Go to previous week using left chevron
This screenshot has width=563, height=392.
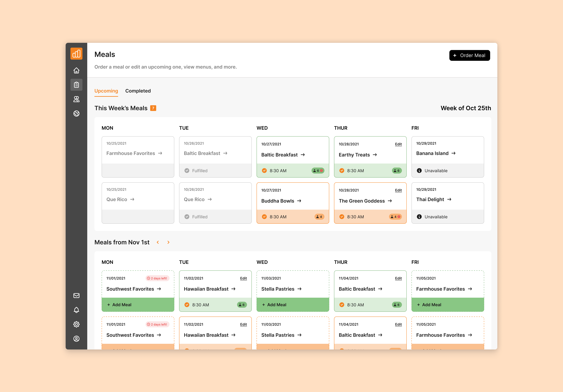click(158, 242)
